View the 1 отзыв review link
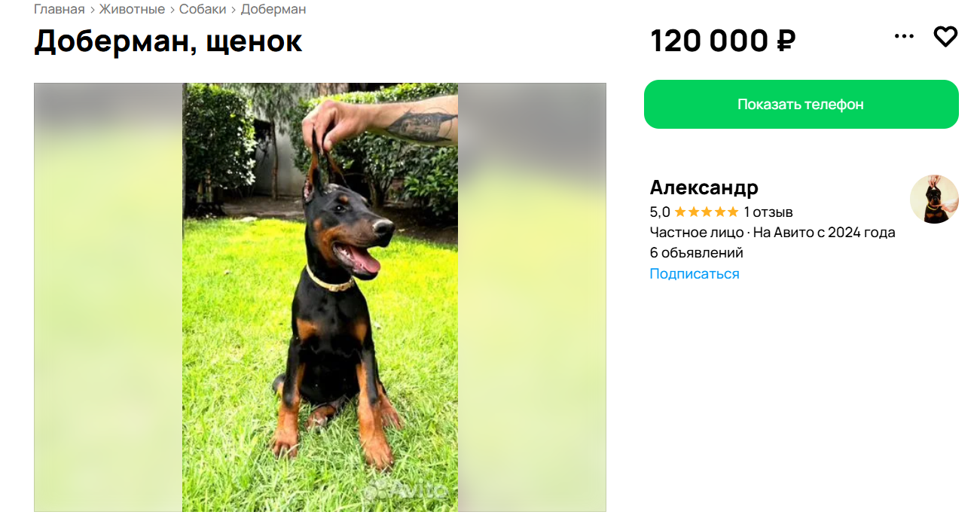980x518 pixels. [768, 212]
